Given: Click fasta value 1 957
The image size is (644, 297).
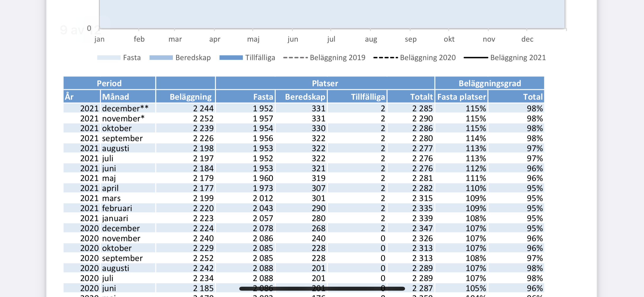Looking at the screenshot, I should (263, 118).
